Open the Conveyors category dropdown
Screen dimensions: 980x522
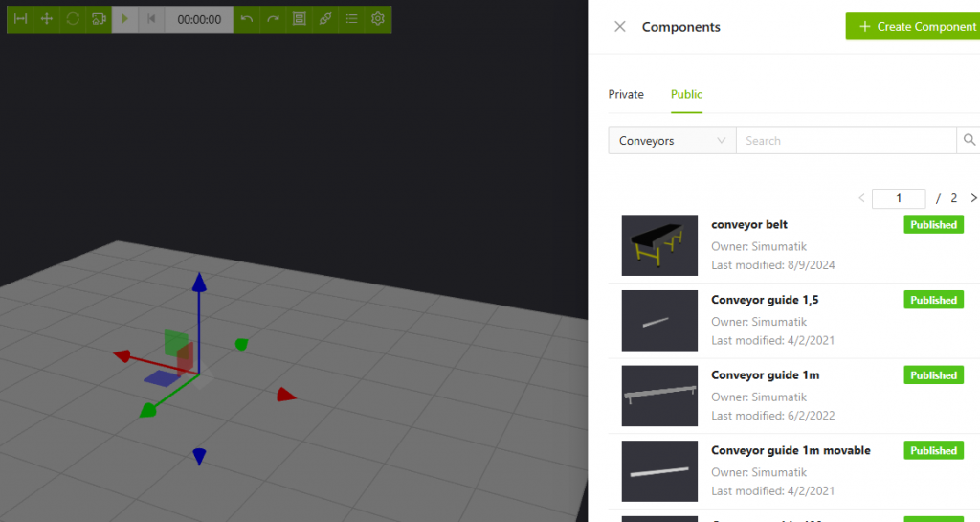[x=672, y=141]
